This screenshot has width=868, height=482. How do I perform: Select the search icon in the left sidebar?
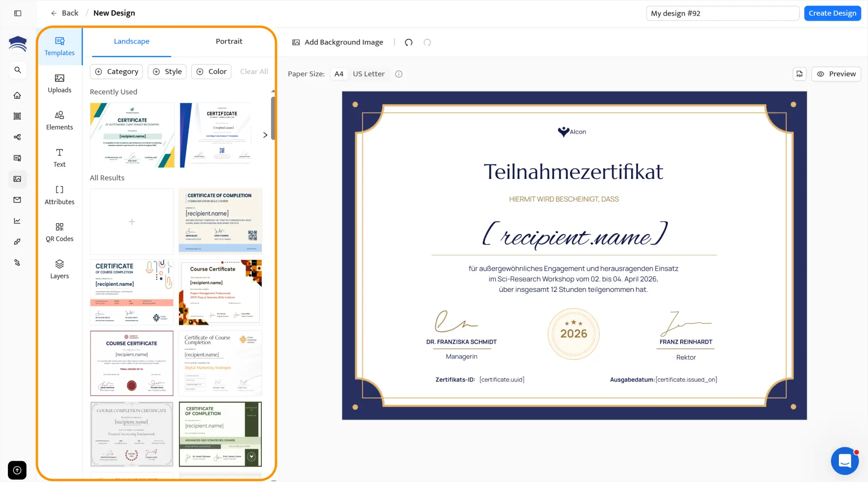18,69
